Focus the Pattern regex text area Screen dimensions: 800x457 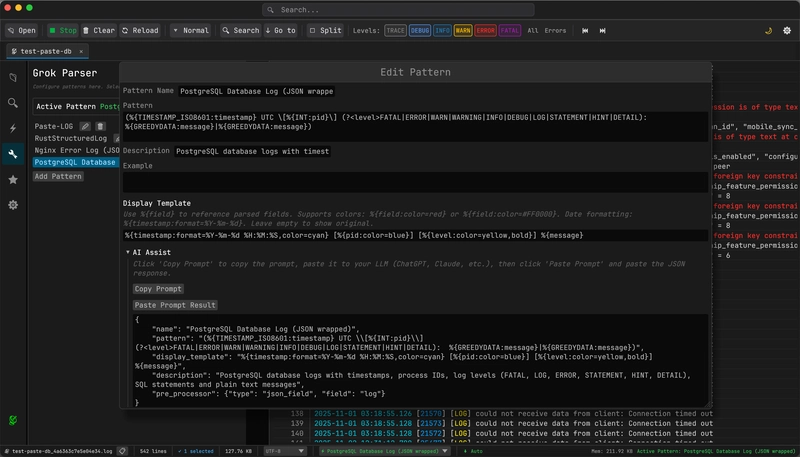(415, 126)
